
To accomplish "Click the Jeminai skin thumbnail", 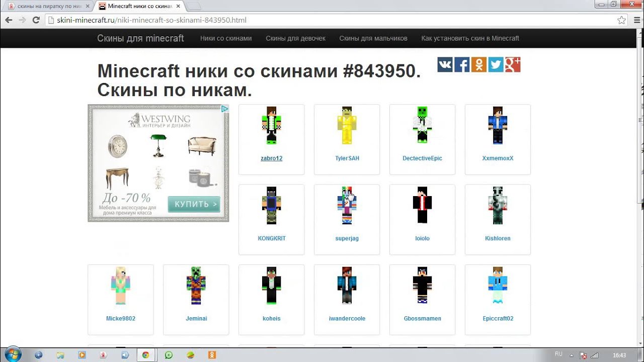I will coord(196,286).
